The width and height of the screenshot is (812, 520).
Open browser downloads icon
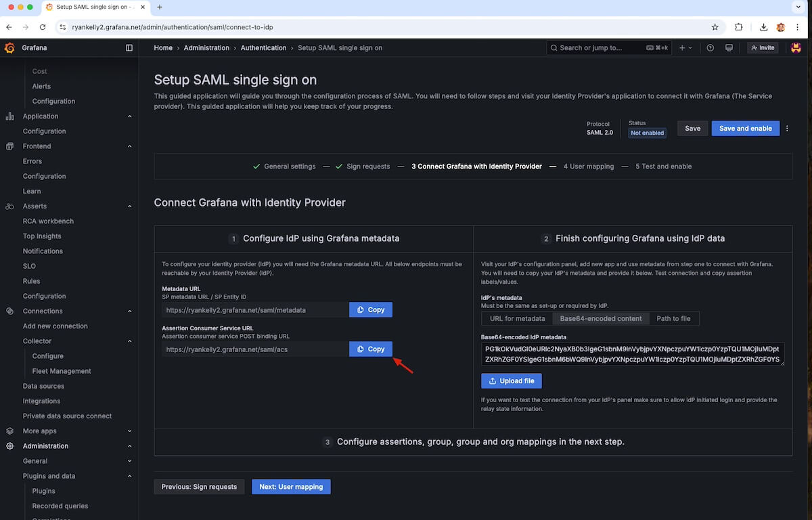click(763, 27)
